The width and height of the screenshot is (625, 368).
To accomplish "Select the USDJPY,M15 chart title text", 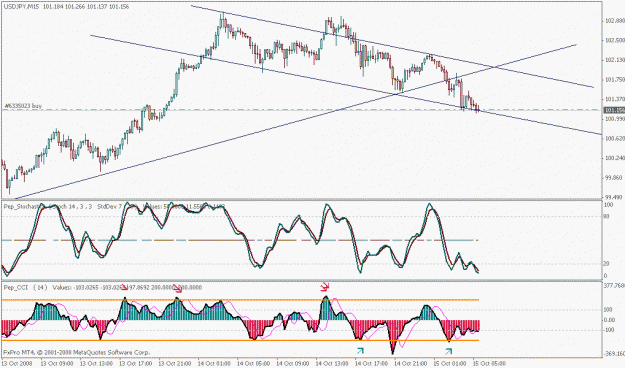I will [21, 7].
